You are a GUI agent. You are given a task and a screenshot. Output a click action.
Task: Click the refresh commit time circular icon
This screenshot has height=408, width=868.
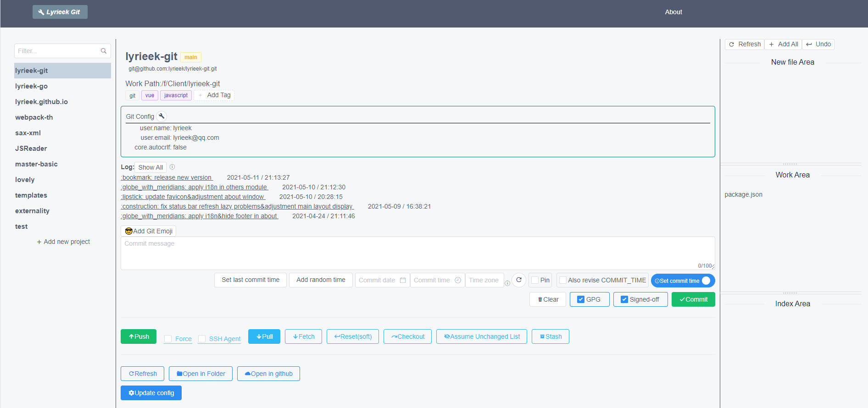(519, 280)
